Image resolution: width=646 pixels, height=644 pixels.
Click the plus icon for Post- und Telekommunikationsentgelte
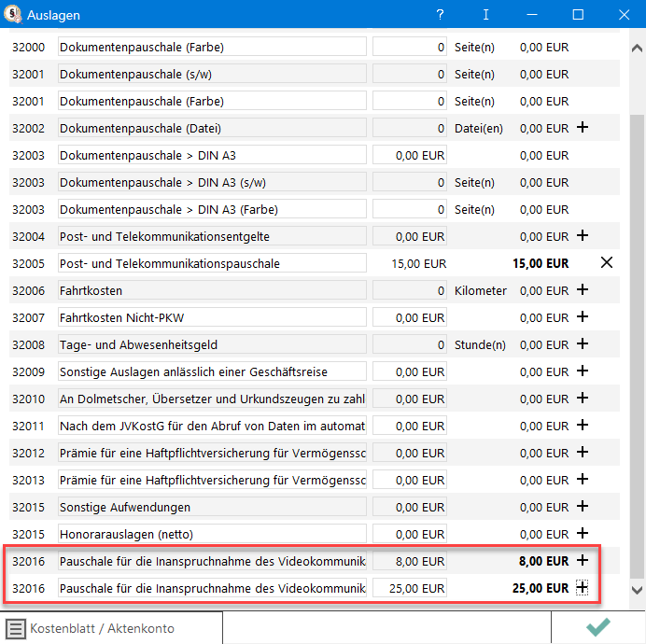tap(583, 236)
